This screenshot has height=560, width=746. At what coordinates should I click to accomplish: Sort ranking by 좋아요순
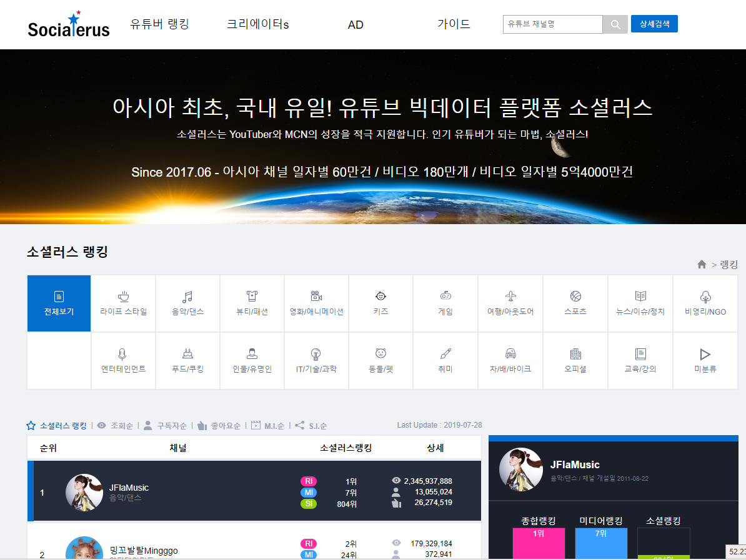point(219,426)
